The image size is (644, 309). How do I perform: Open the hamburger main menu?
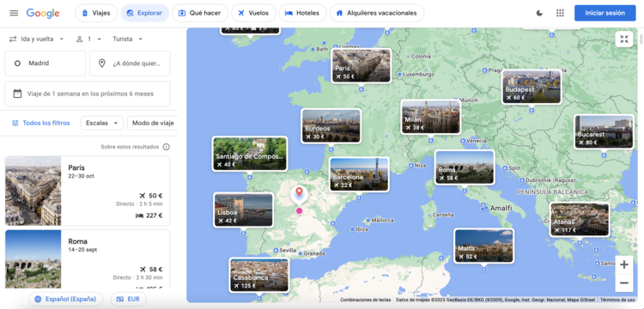click(x=14, y=13)
